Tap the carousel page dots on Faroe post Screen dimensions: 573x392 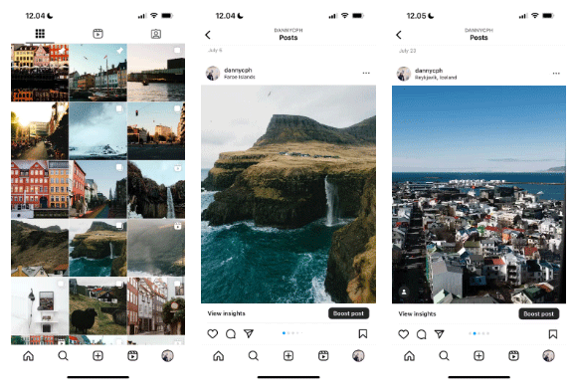(x=292, y=333)
